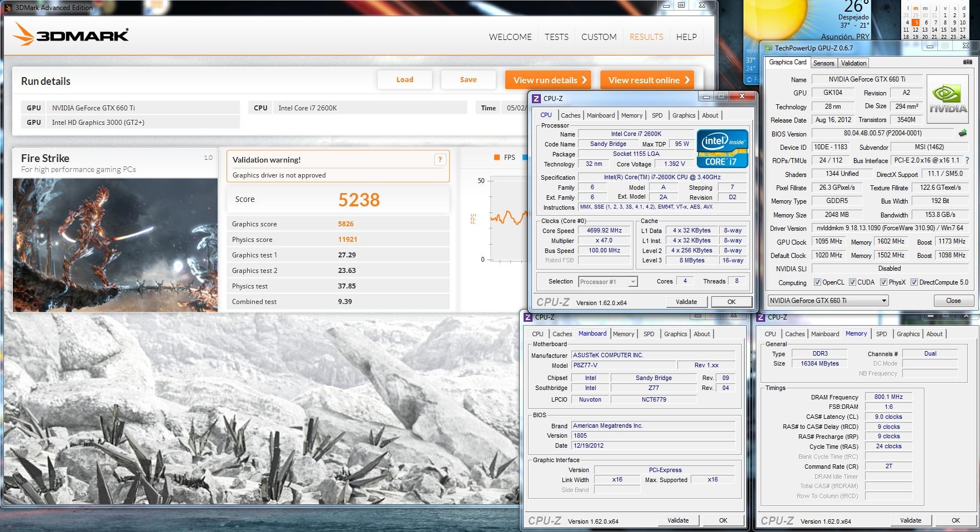Toggle the PhysX checkbox in GPU-Z
This screenshot has height=532, width=980.
click(883, 282)
